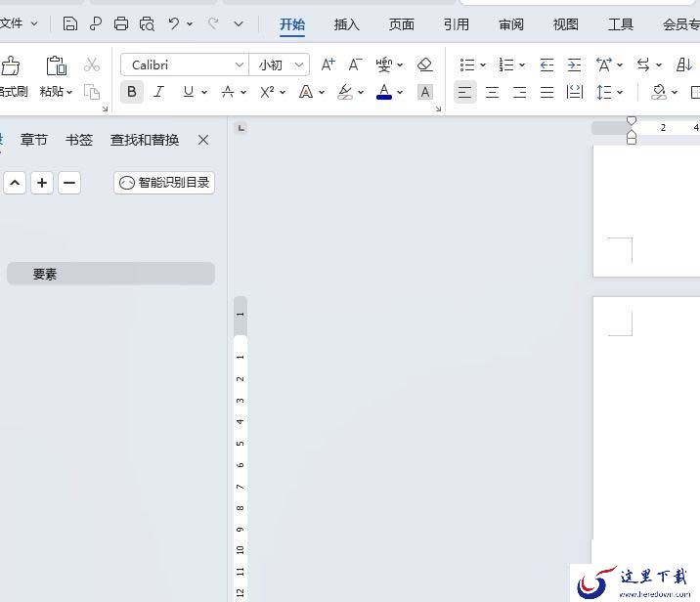Click the Export to PDF icon

click(x=96, y=23)
